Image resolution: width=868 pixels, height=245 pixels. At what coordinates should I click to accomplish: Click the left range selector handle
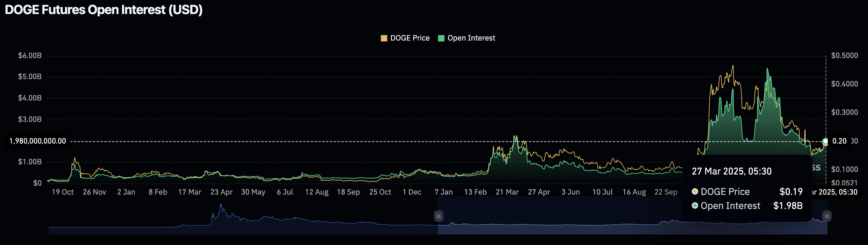point(438,216)
